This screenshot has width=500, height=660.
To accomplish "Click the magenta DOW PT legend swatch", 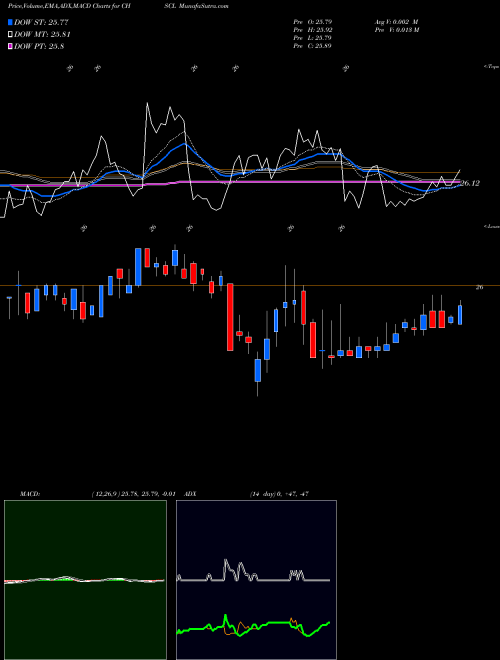I will click(11, 46).
